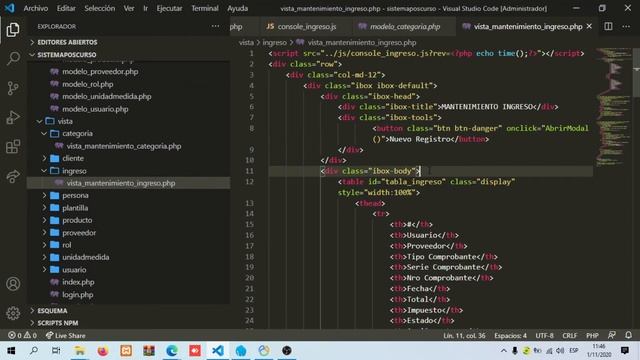
Task: Switch to Visual Studio Code taskbar icon
Action: pyautogui.click(x=218, y=351)
